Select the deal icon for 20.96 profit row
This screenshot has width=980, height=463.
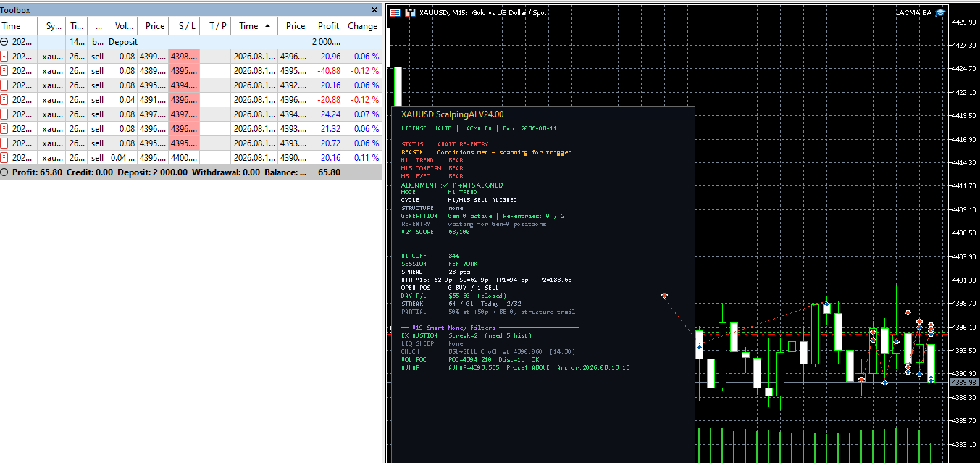click(x=4, y=56)
